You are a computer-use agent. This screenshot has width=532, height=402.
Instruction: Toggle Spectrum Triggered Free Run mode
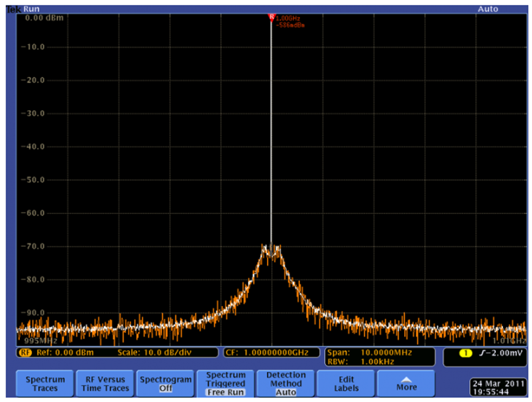[225, 384]
